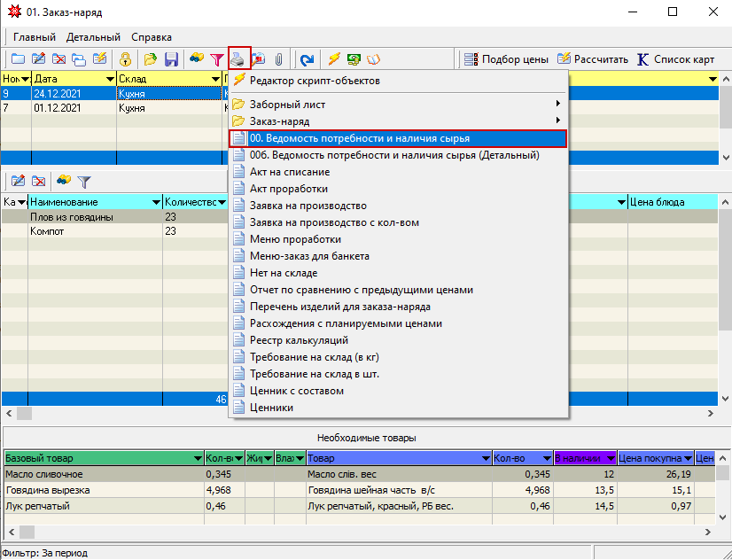Click the blue refresh arrow icon

[307, 59]
